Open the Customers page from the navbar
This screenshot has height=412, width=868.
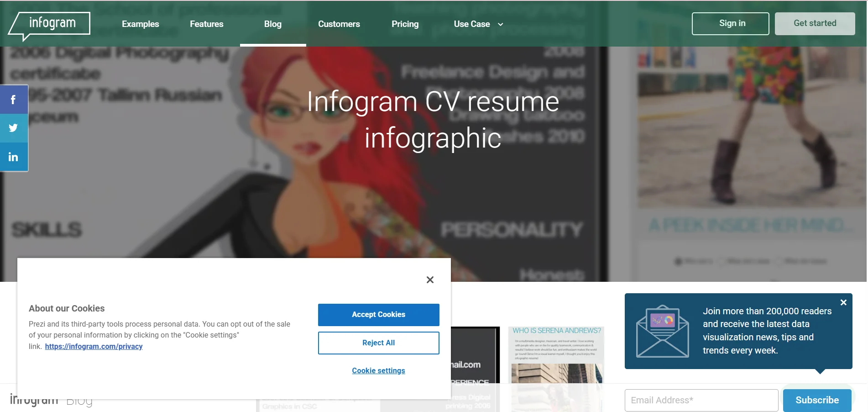click(339, 24)
